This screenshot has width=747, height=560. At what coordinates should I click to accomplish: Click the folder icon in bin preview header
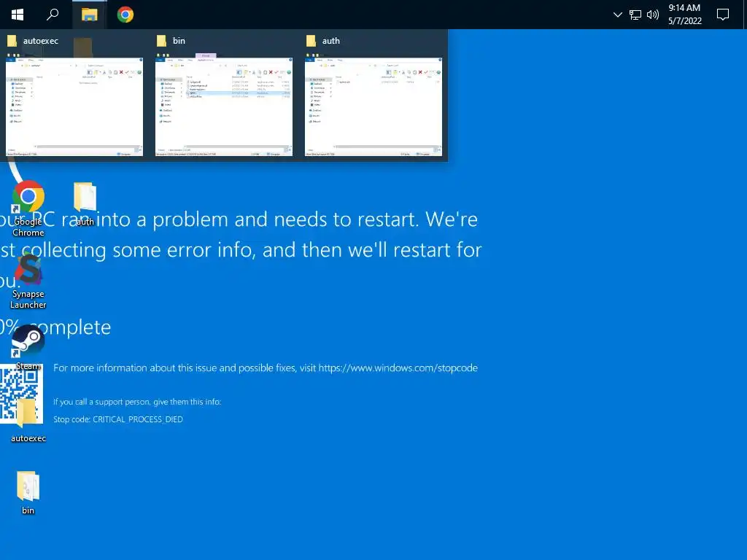[x=161, y=41]
